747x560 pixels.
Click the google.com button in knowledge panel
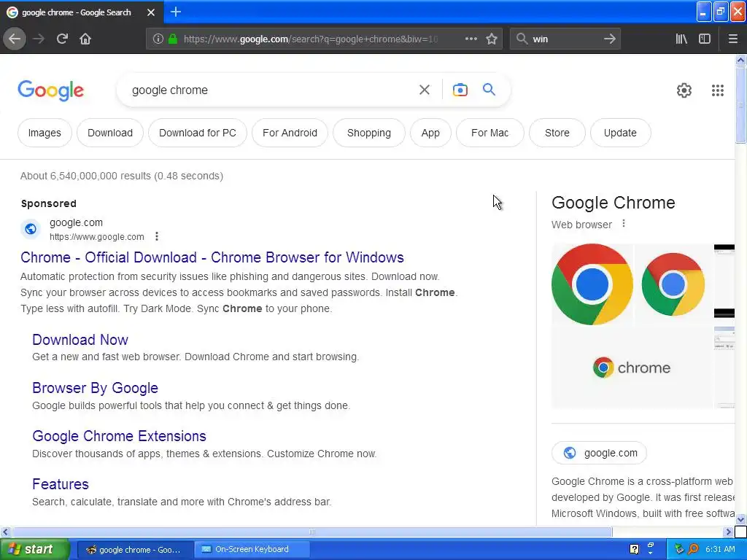coord(600,453)
